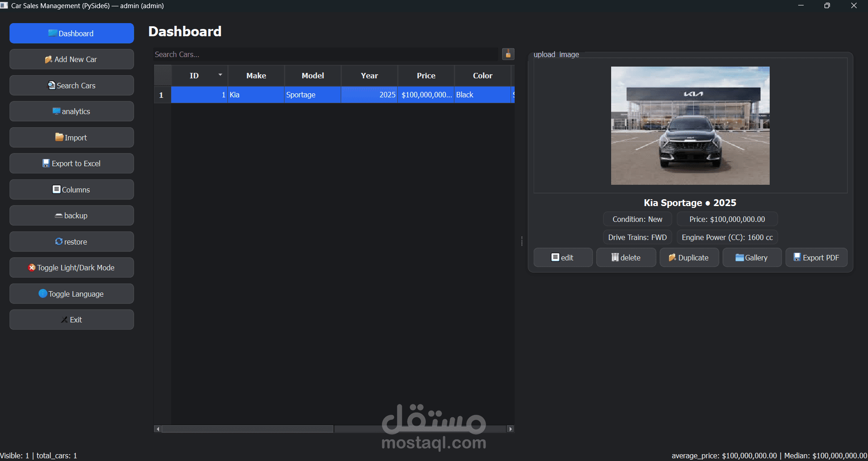Toggle Light/Dark Mode
This screenshot has width=868, height=461.
click(72, 268)
